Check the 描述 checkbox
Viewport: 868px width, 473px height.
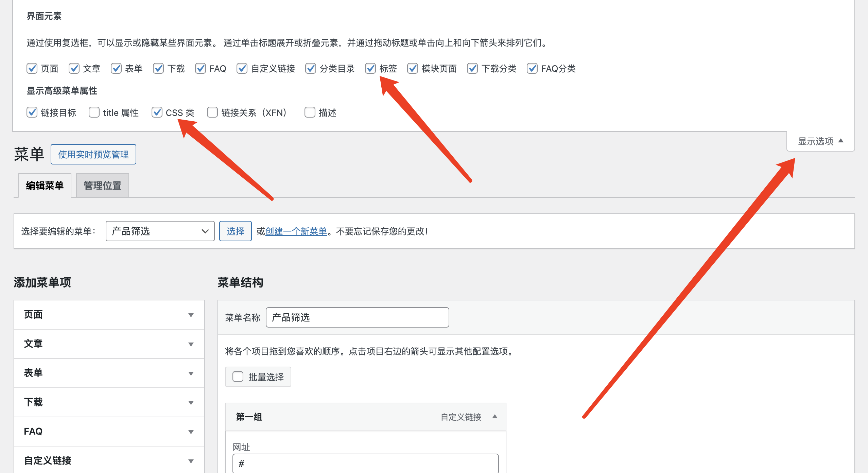tap(310, 112)
